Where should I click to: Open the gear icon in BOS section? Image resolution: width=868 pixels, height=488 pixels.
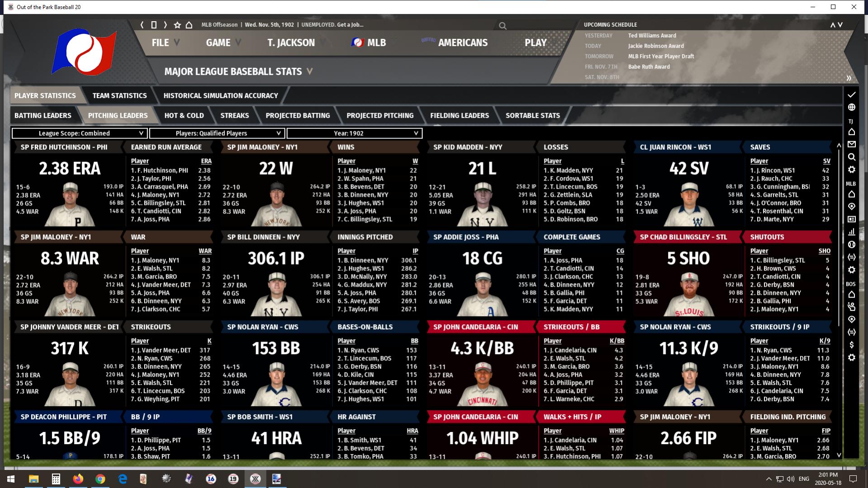coord(851,357)
